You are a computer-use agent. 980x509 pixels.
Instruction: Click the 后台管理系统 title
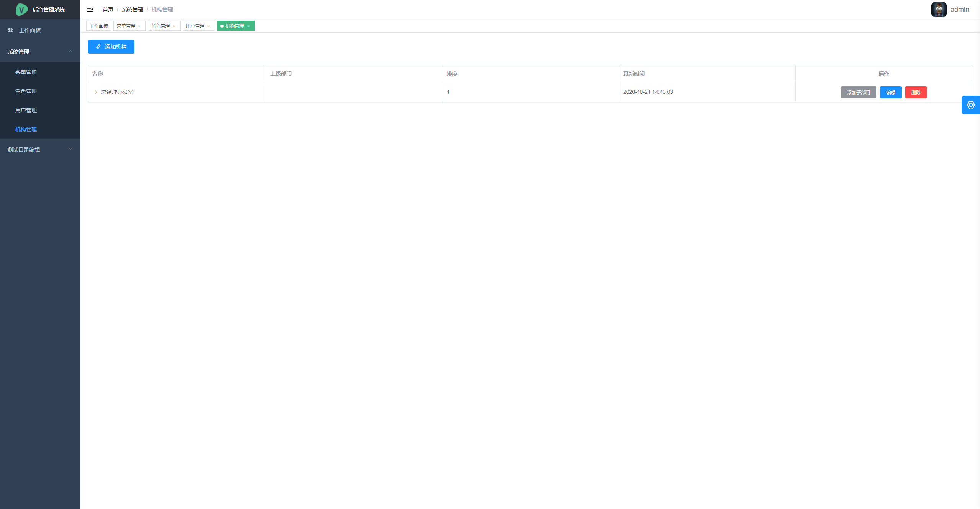49,10
